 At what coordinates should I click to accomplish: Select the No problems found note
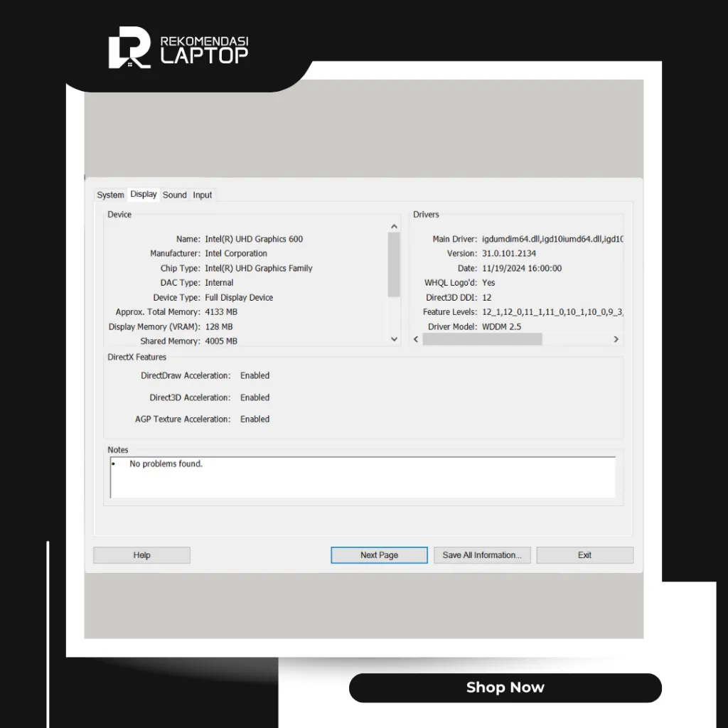tap(166, 463)
